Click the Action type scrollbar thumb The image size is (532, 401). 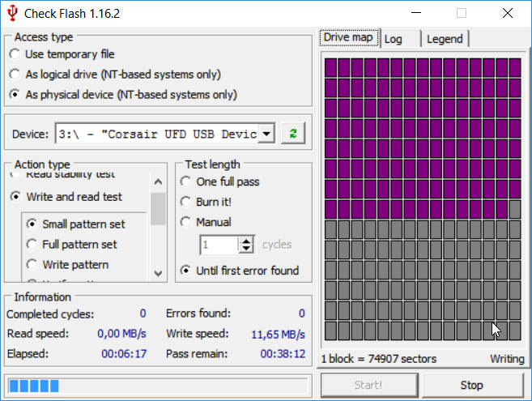coord(158,209)
